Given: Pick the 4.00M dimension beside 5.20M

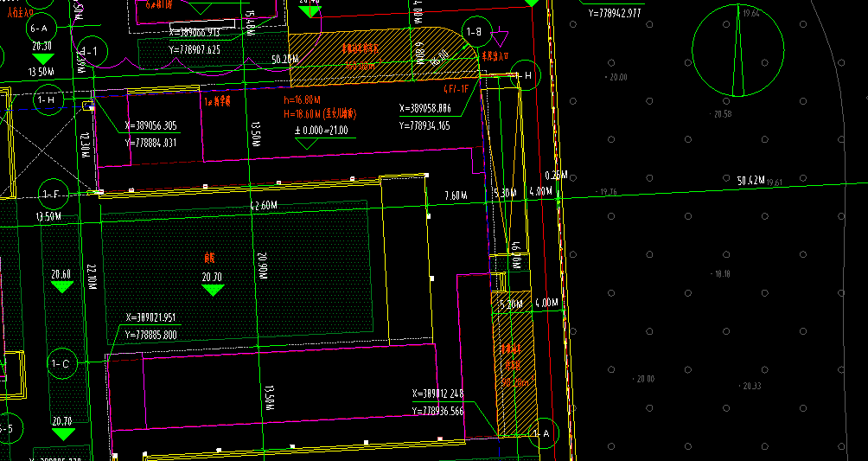Looking at the screenshot, I should coord(547,303).
